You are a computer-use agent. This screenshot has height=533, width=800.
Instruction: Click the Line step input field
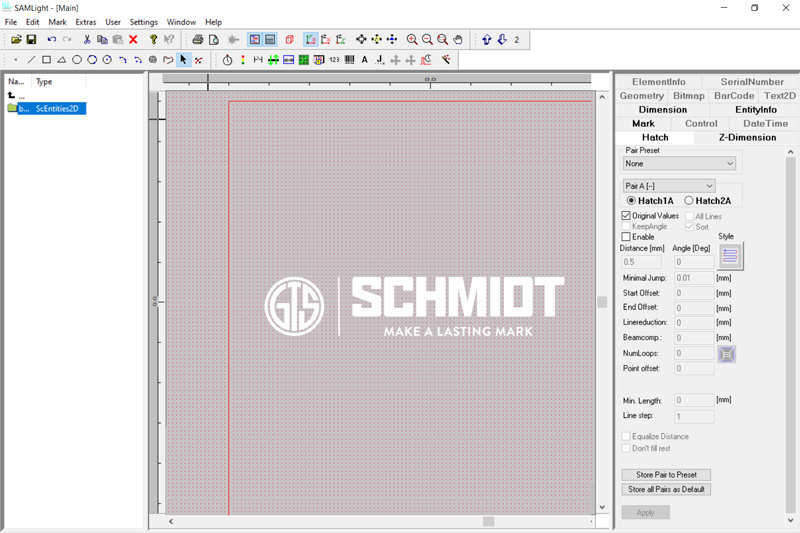694,416
